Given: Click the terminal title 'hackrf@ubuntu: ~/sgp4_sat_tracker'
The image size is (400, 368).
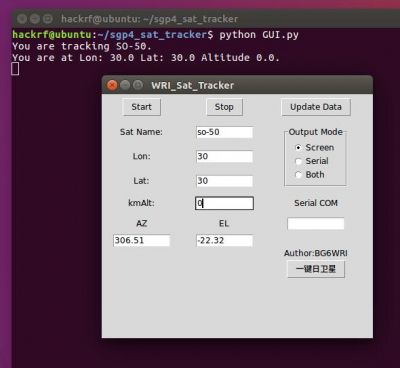Looking at the screenshot, I should (x=150, y=19).
